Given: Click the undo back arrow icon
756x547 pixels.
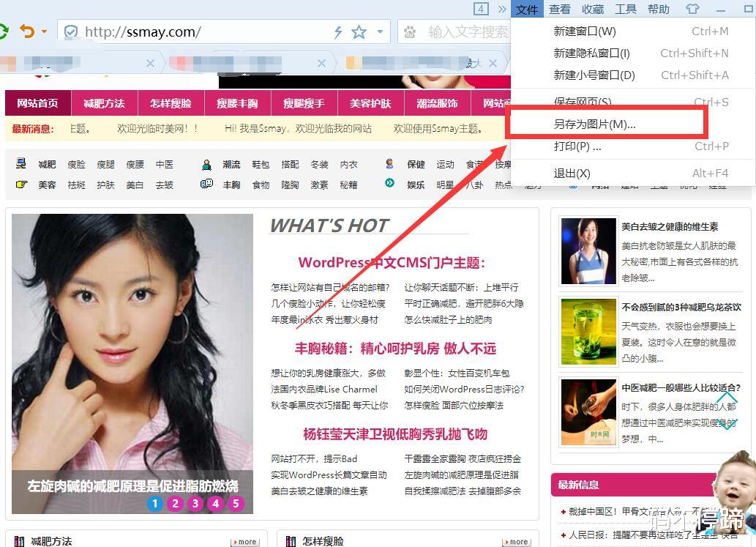Looking at the screenshot, I should tap(28, 31).
